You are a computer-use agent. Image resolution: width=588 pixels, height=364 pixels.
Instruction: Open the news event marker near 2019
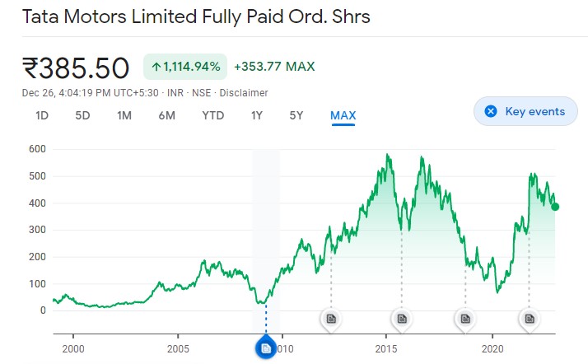click(465, 318)
